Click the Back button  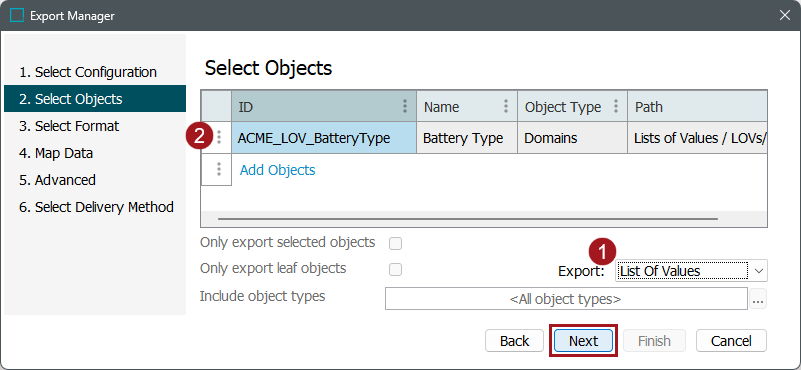tap(514, 341)
